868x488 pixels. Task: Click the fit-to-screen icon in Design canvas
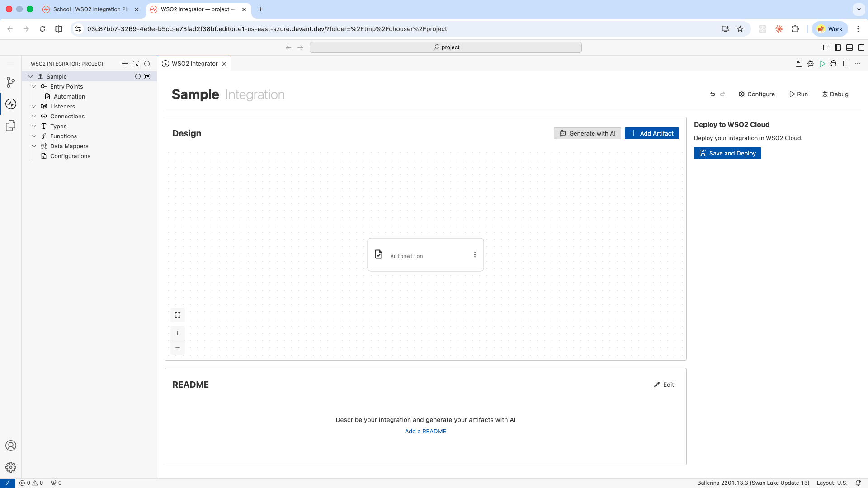pos(178,315)
